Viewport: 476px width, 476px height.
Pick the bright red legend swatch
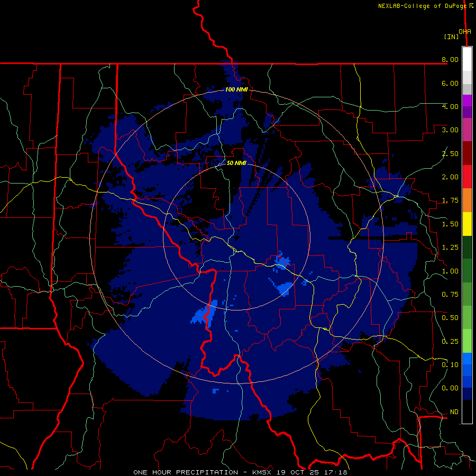467,177
